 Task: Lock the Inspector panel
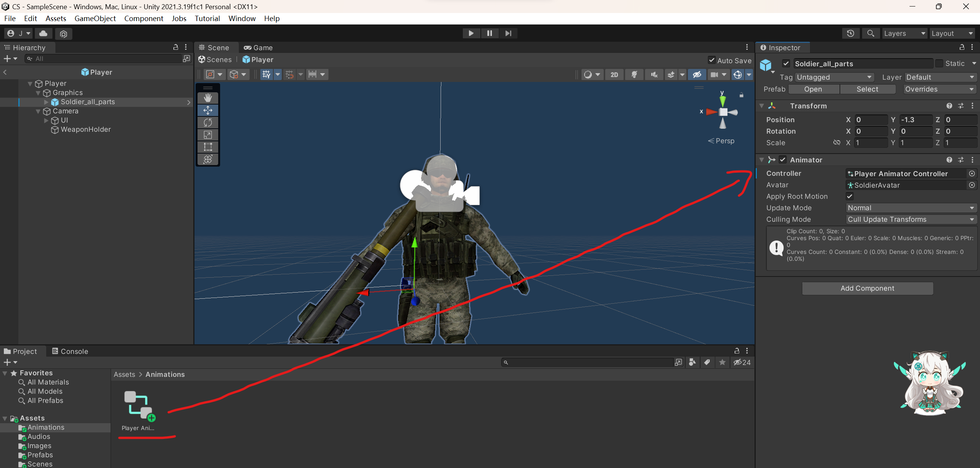[962, 47]
